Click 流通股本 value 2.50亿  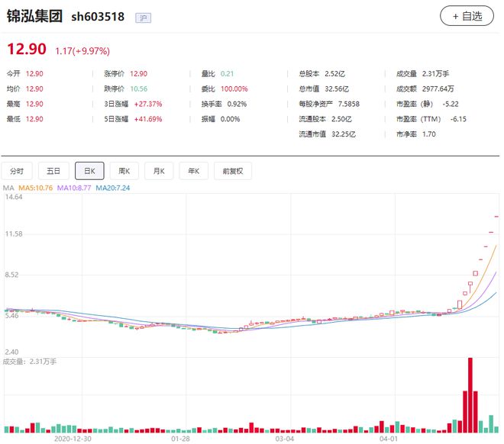point(341,119)
